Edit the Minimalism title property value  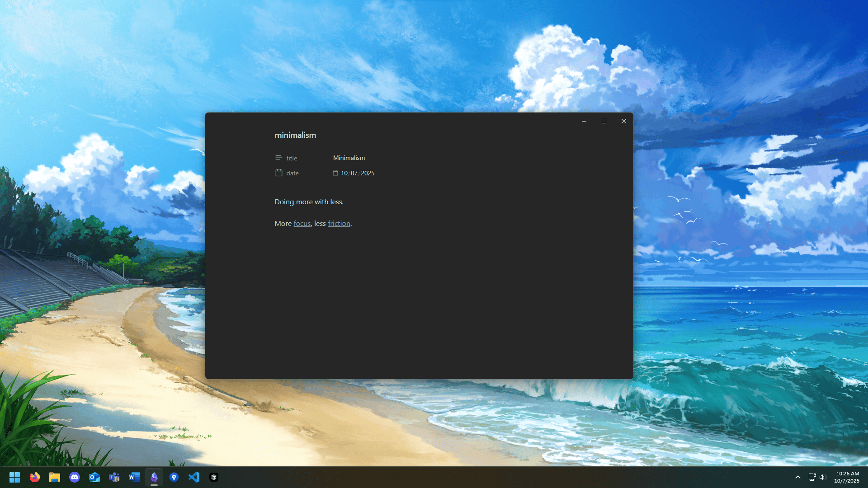click(349, 158)
